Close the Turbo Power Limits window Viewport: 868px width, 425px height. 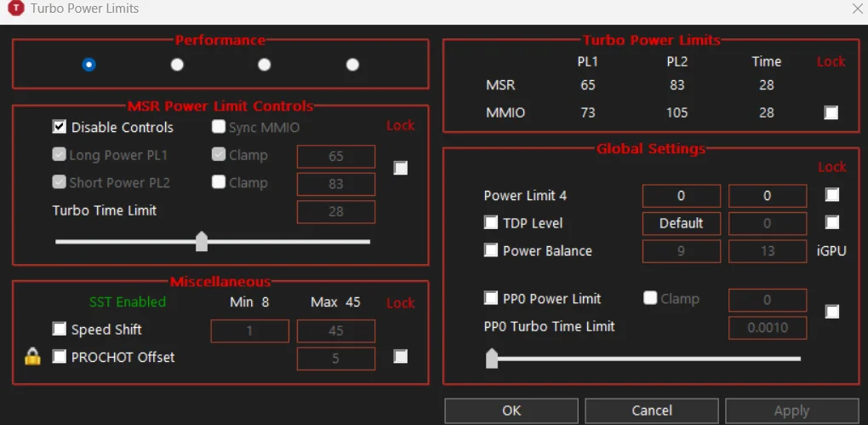click(859, 9)
